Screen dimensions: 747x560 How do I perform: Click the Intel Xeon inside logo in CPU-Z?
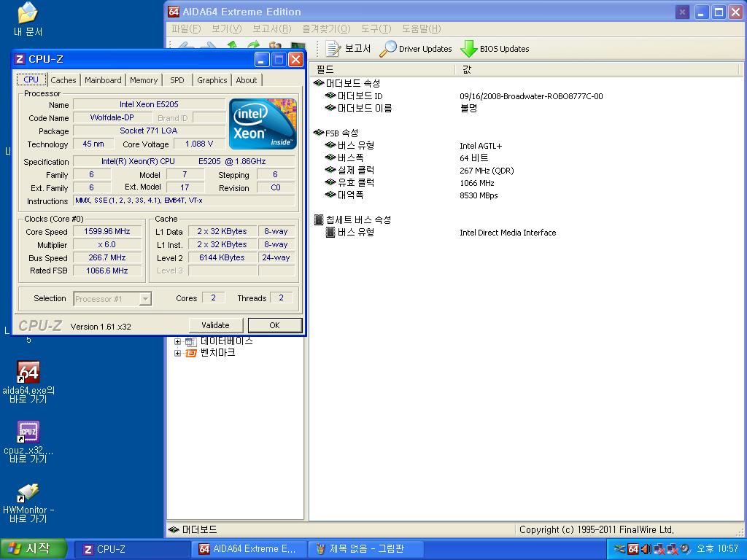pyautogui.click(x=263, y=124)
